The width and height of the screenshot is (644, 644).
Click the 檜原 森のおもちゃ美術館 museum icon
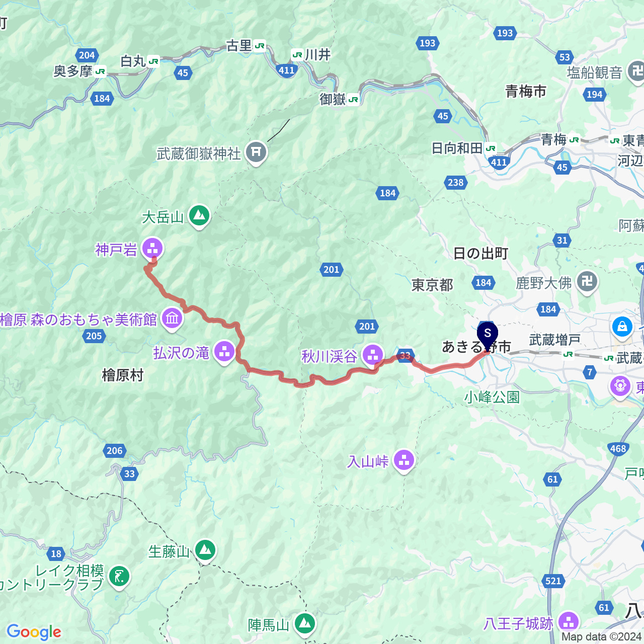point(173,319)
